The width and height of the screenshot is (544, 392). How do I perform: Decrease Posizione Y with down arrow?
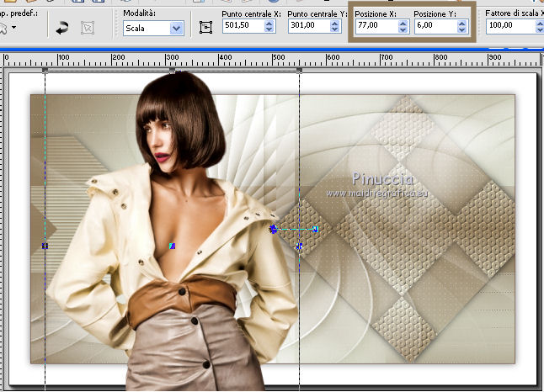461,29
